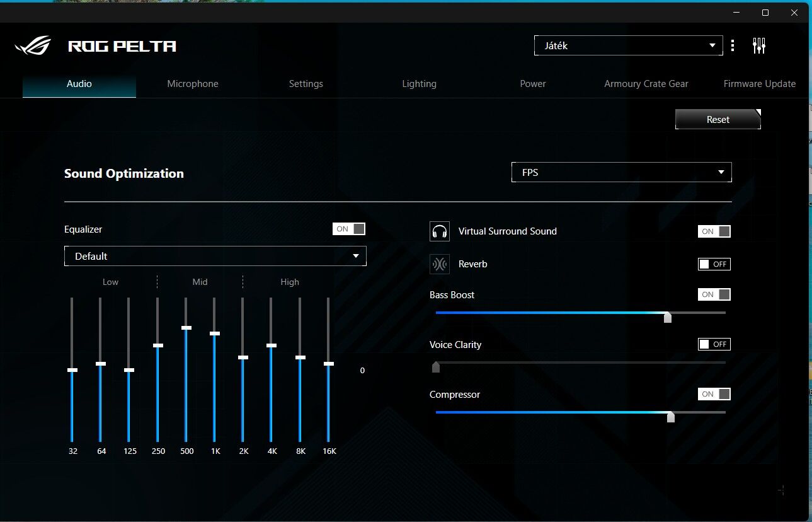Close the ROG Pelta window

(x=794, y=13)
